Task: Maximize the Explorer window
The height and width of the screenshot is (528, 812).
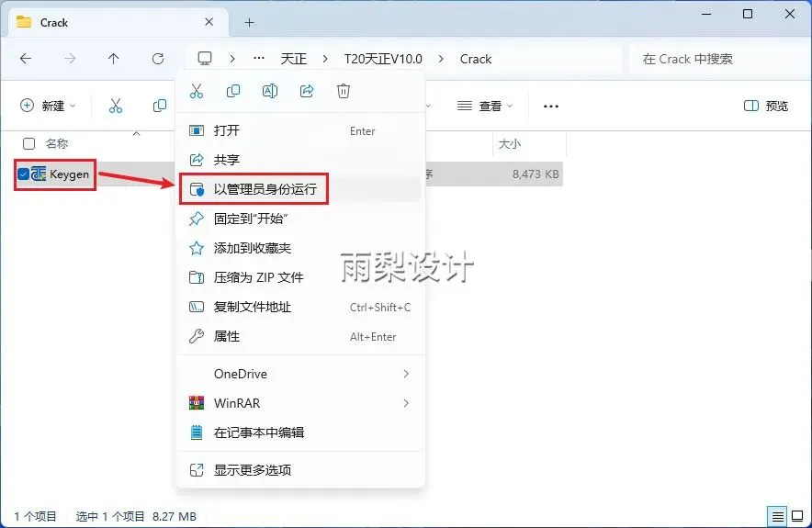Action: click(748, 14)
